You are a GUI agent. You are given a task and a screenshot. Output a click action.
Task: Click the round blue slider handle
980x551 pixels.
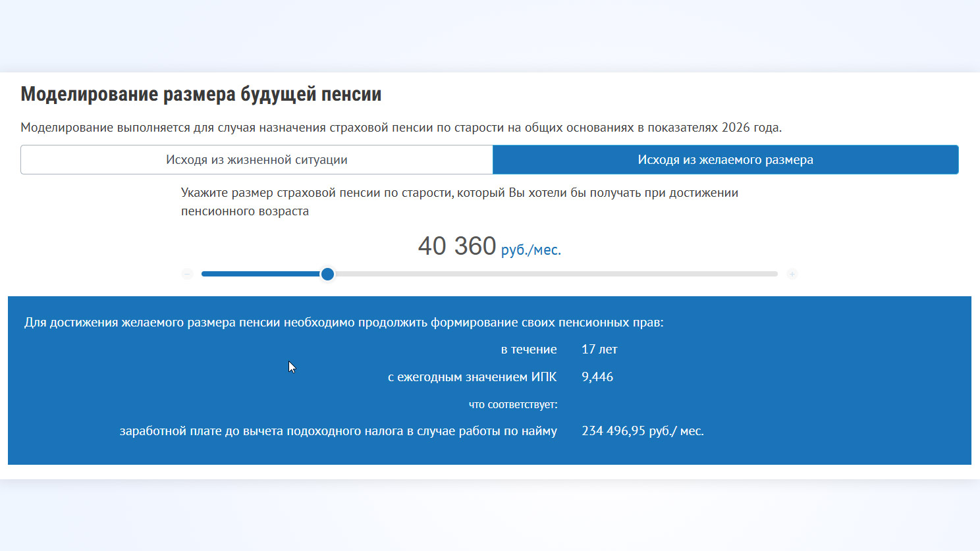click(327, 274)
